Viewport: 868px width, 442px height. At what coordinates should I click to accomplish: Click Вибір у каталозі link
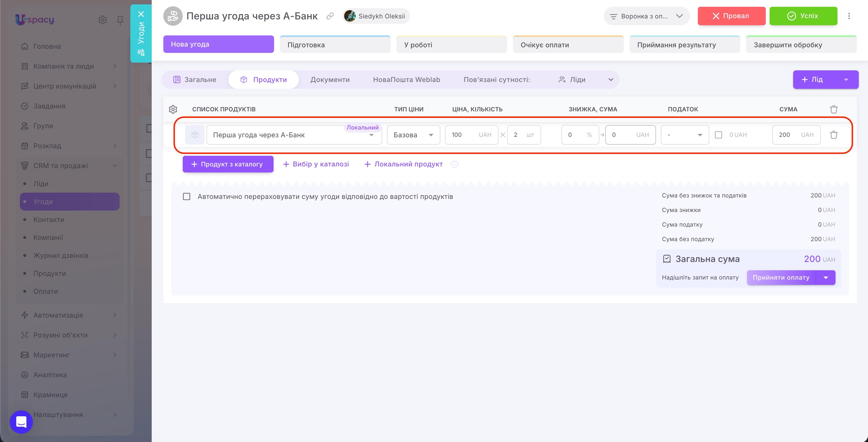316,164
